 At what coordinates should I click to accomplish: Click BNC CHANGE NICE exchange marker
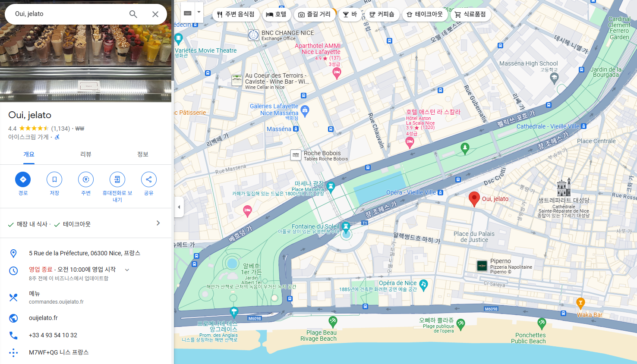tap(253, 35)
